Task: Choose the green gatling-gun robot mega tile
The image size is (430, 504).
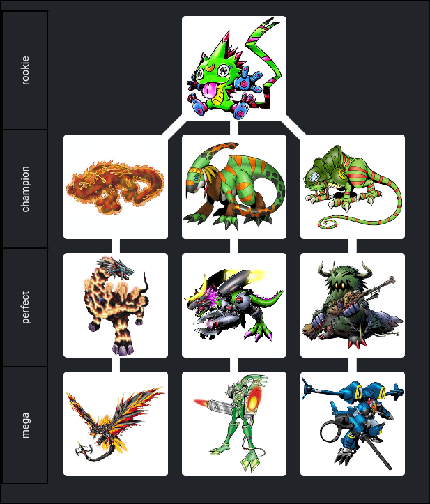Action: click(234, 424)
